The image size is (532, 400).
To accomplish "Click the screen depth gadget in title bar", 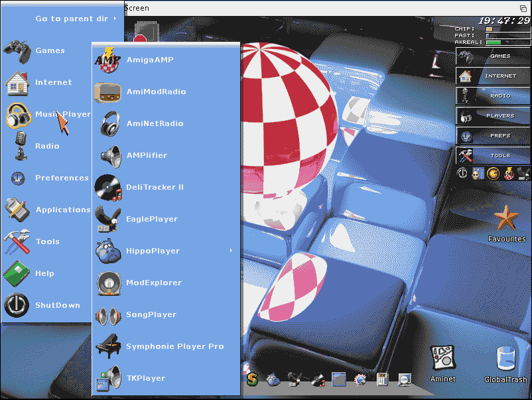I will coord(523,8).
